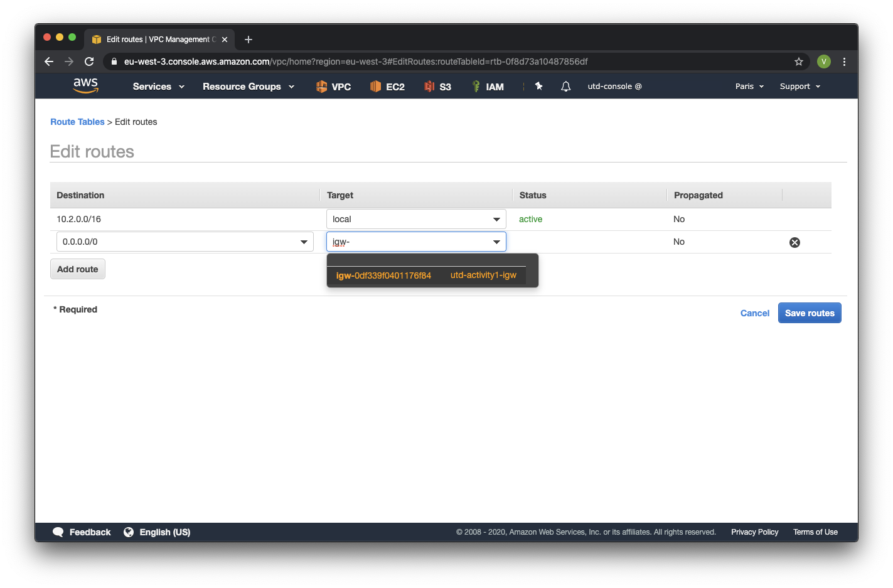
Task: Click Save routes
Action: (810, 313)
